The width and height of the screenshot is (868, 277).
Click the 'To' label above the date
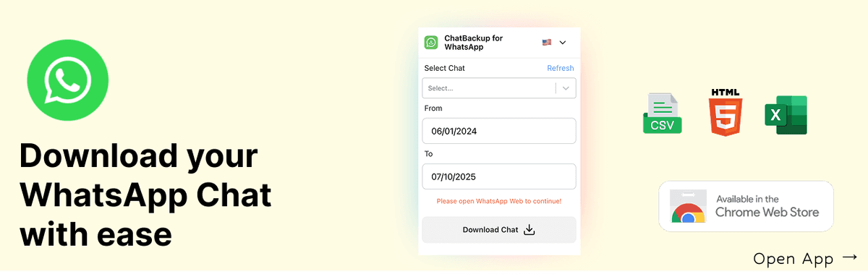click(x=429, y=154)
